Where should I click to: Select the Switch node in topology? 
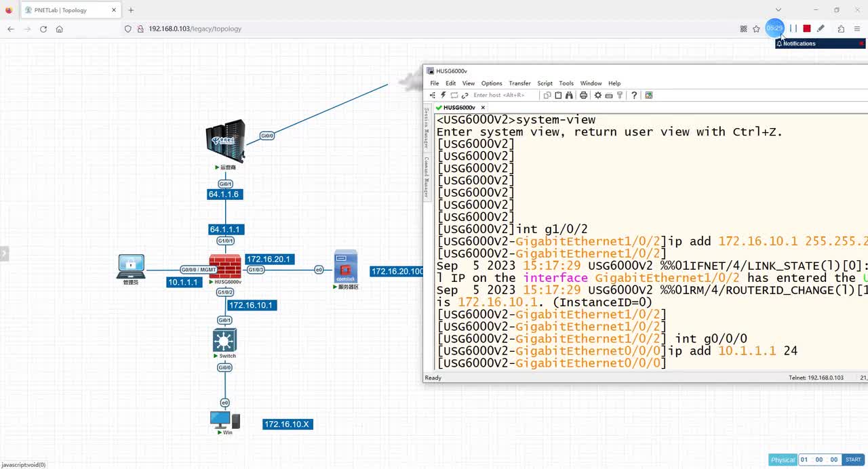[224, 340]
